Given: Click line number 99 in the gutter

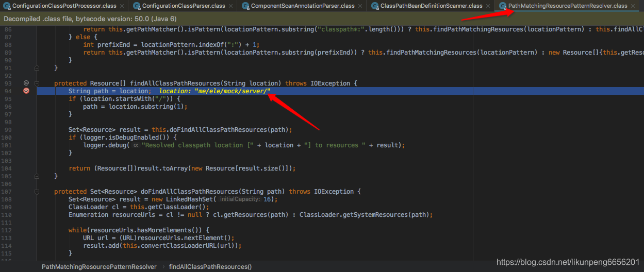Looking at the screenshot, I should (8, 129).
